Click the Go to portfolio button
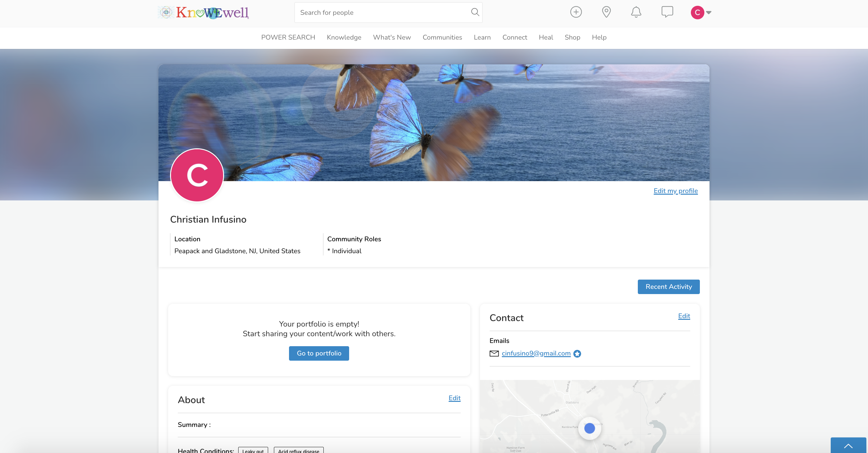The height and width of the screenshot is (453, 868). [319, 353]
